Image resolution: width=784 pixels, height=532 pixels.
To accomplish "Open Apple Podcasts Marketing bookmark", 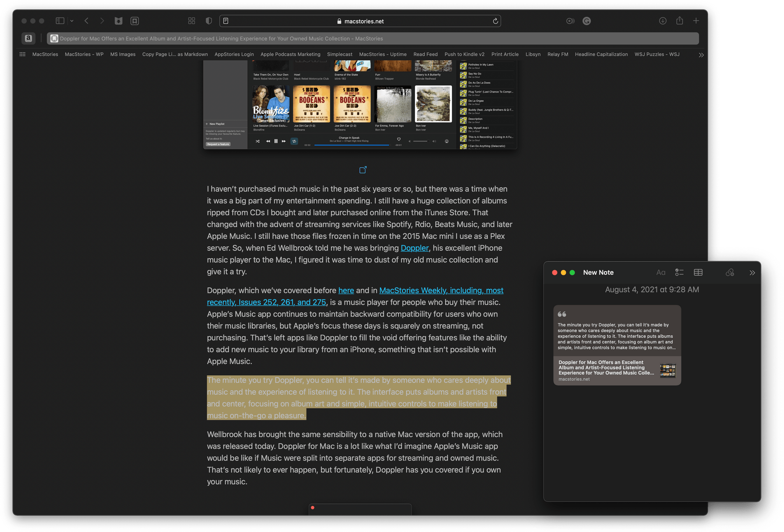I will 291,54.
